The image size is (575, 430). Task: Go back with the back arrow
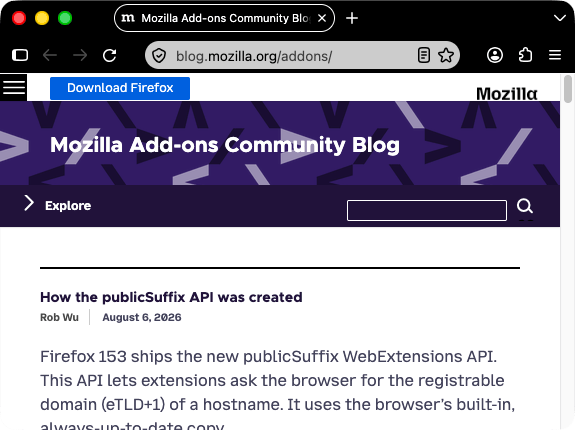[x=50, y=55]
